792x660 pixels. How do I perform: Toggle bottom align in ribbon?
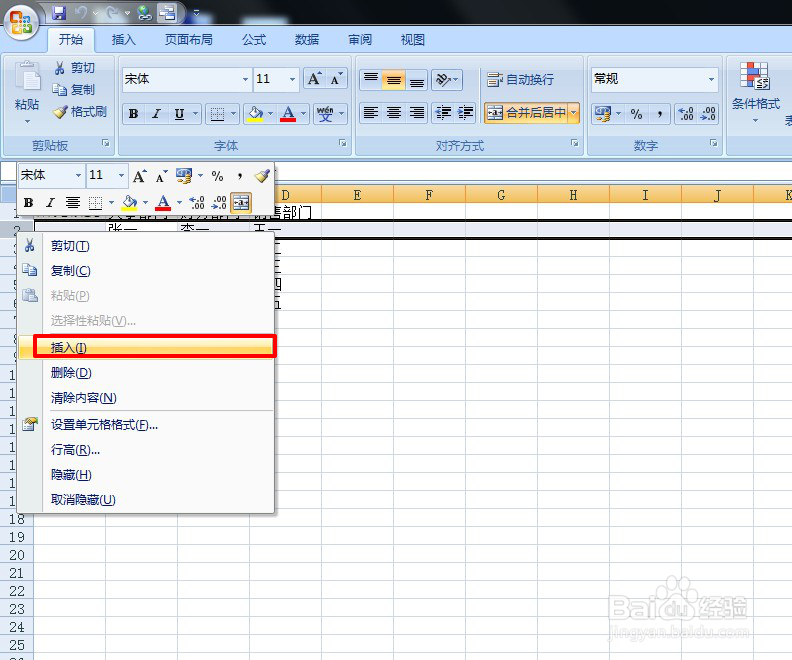point(417,79)
